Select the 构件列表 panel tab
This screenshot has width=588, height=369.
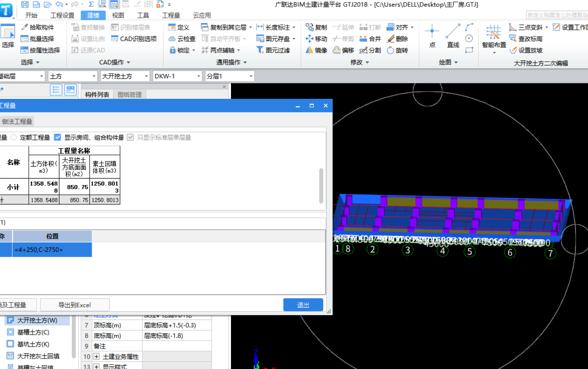click(x=97, y=94)
